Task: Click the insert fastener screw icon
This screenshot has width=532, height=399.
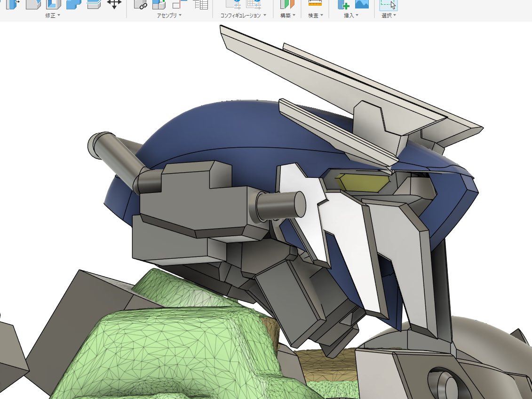Action: (x=343, y=4)
